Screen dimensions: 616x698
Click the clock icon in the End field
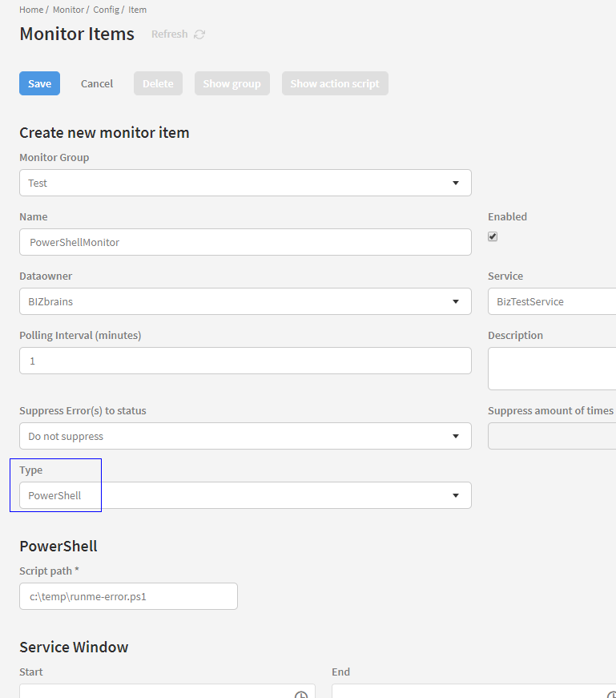click(612, 694)
